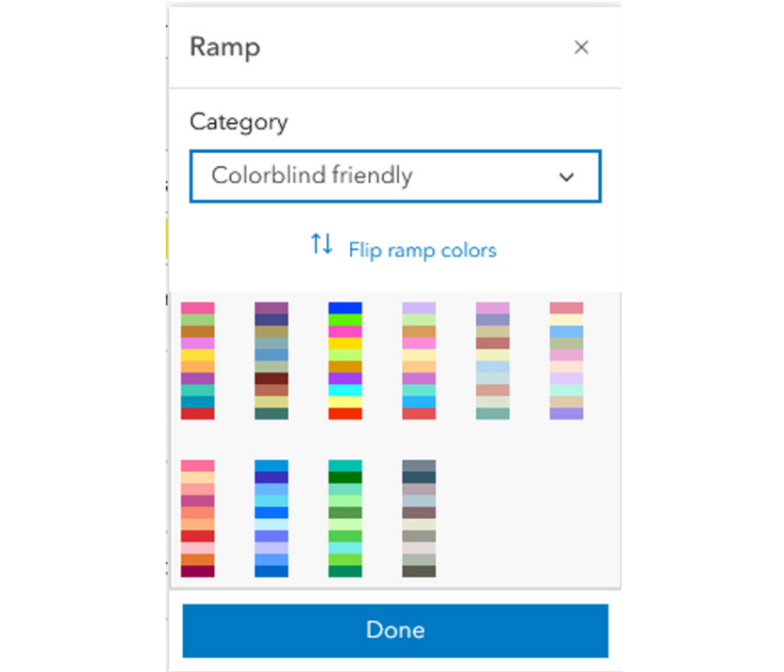Click the dropdown chevron arrow
Image resolution: width=784 pixels, height=672 pixels.
pos(566,176)
